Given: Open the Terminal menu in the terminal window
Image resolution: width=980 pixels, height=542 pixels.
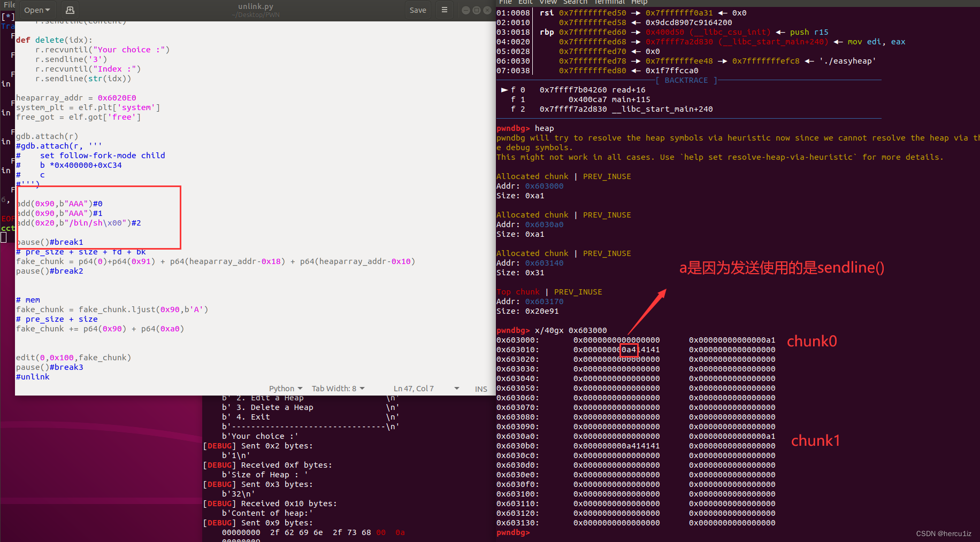Looking at the screenshot, I should point(609,3).
